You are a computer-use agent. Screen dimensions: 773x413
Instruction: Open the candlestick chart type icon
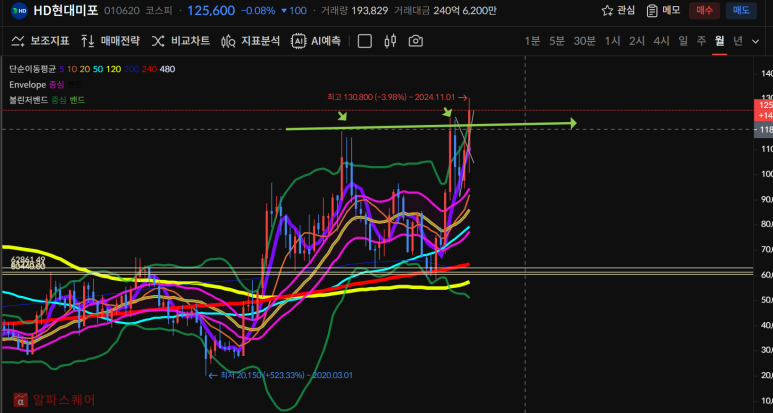[390, 41]
